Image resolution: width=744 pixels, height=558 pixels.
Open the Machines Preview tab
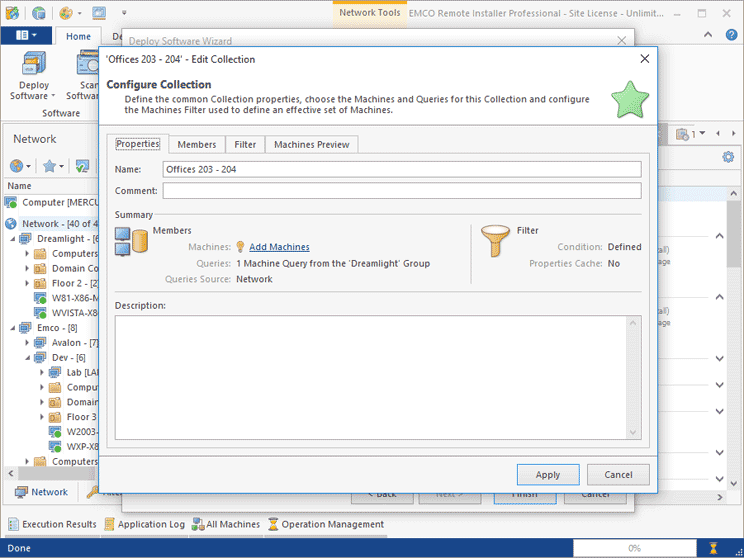[311, 144]
